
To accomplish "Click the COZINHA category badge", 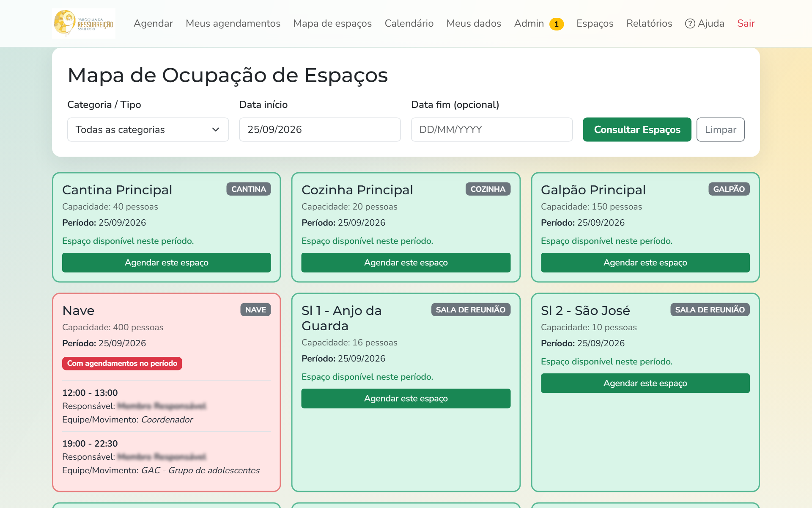I will 488,189.
